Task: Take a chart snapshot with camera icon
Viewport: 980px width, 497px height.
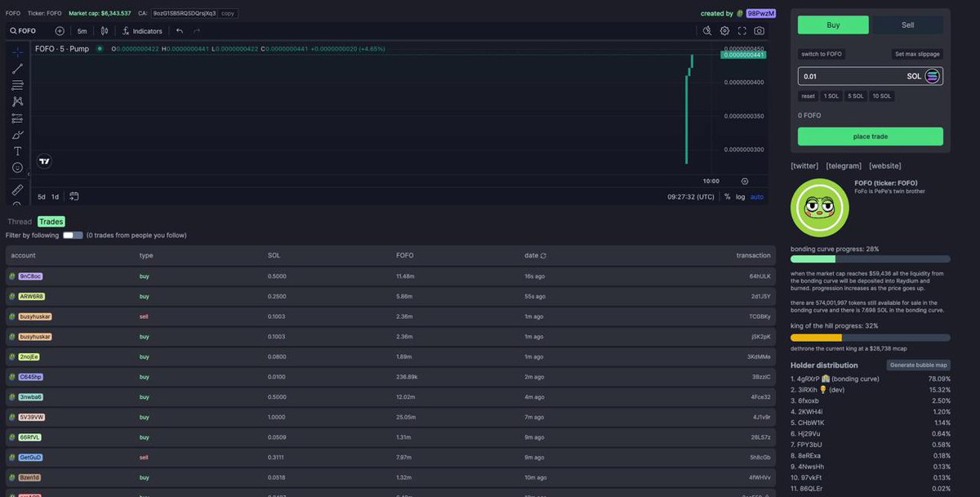Action: click(759, 31)
